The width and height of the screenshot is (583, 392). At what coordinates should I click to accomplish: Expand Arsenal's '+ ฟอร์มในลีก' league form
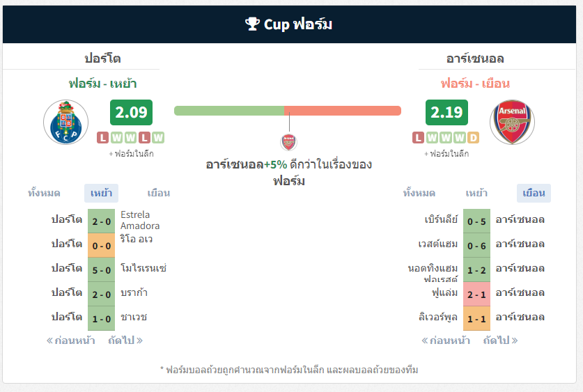[x=446, y=153]
